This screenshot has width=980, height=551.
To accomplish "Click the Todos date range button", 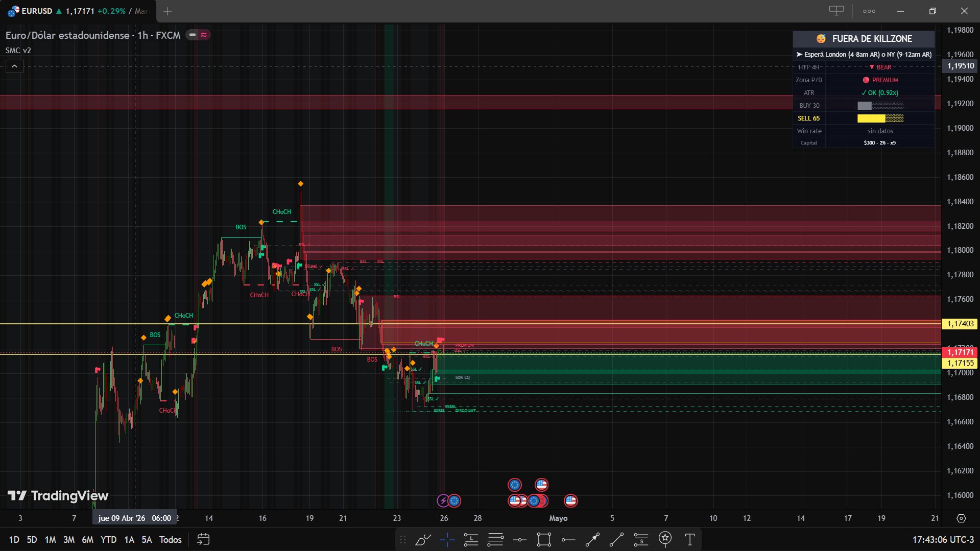I will pyautogui.click(x=170, y=539).
